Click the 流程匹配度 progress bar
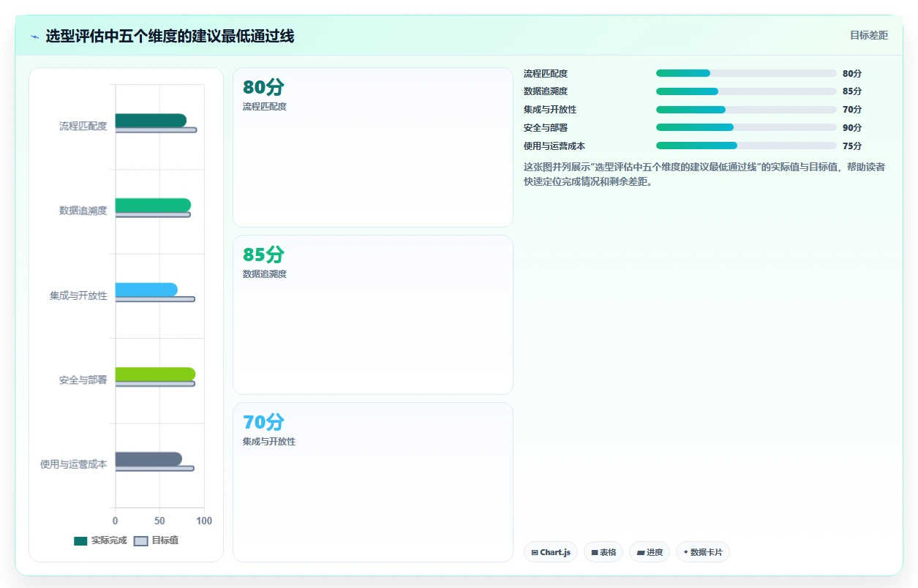Screen dimensions: 918x588 click(x=746, y=73)
